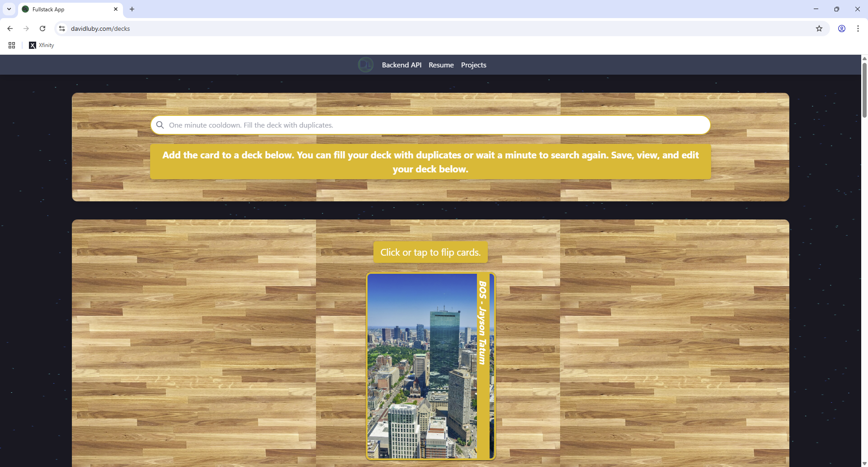Open the Chrome profile icon
868x467 pixels.
[842, 29]
